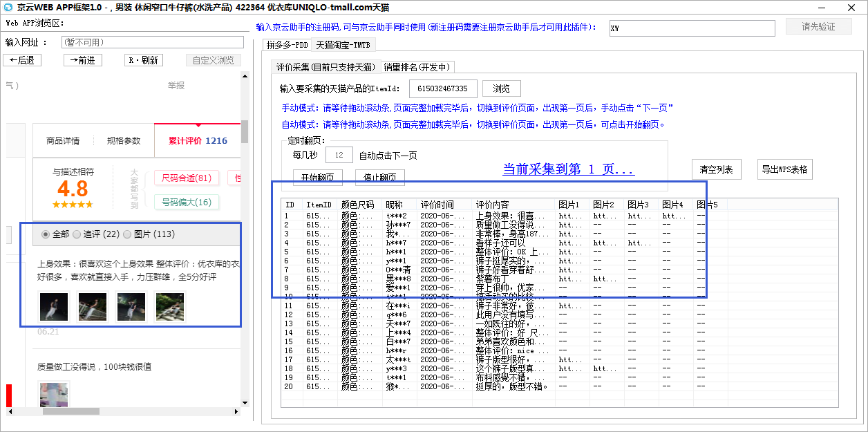This screenshot has width=868, height=432.
Task: Focus the 京云助手 registration code field
Action: click(x=692, y=28)
